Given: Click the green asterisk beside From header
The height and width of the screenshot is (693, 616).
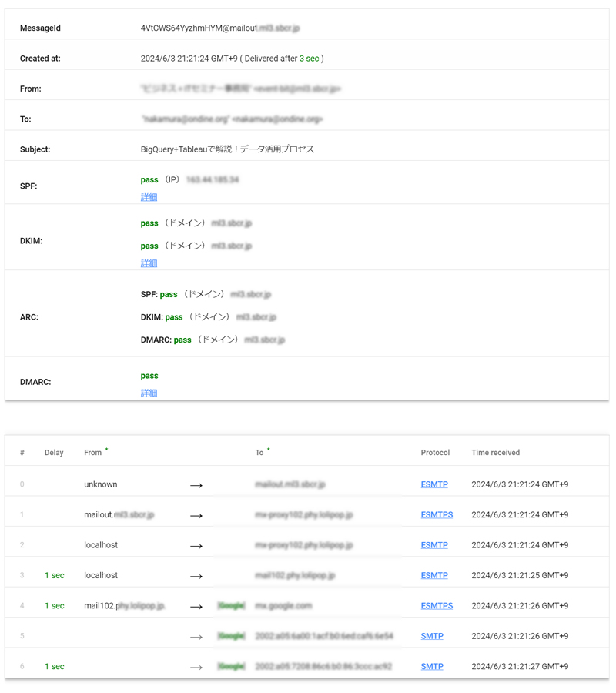Looking at the screenshot, I should [x=106, y=450].
